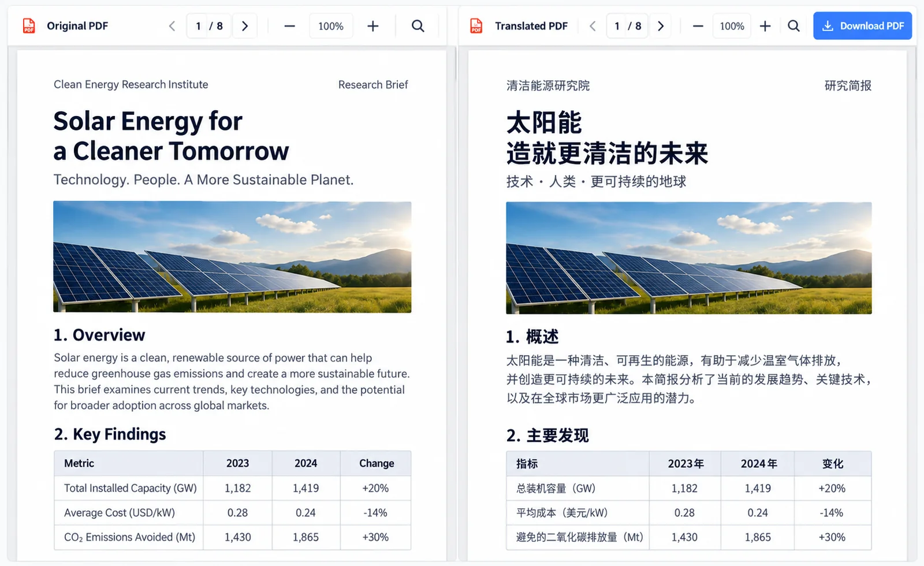Zoom in the Original PDF

[373, 26]
